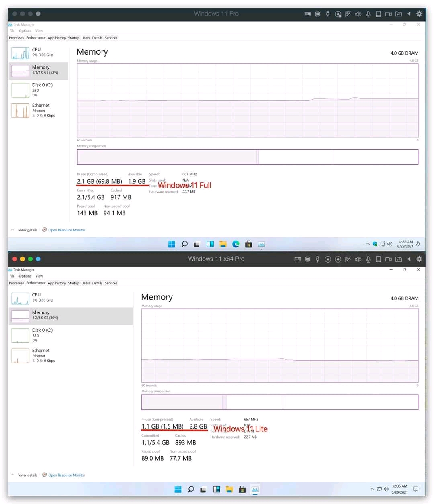The height and width of the screenshot is (504, 434).
Task: Select Ethernet in Windows 11 Pro sidebar
Action: (38, 110)
